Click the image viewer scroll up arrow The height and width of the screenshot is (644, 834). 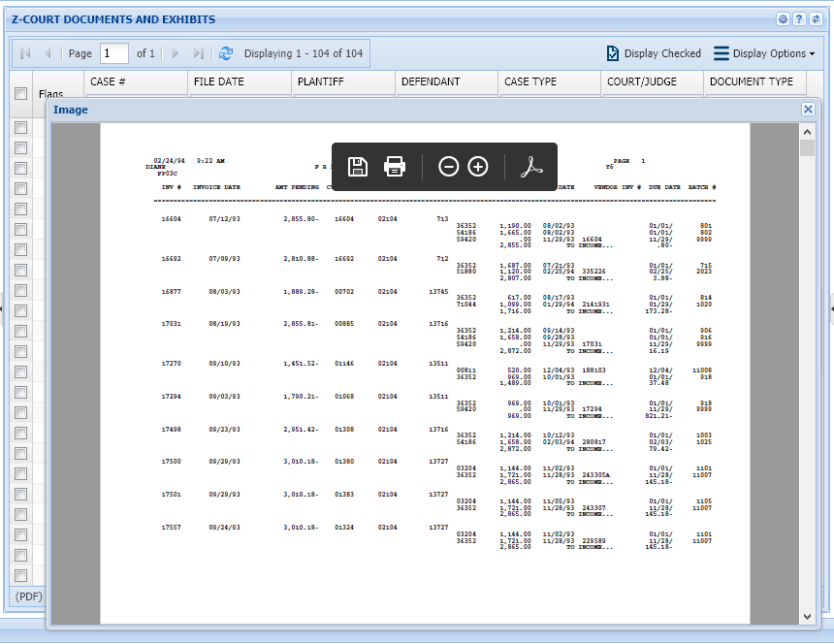807,132
